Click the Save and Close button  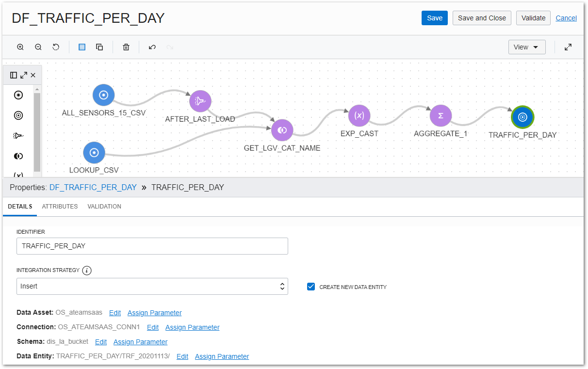tap(482, 18)
